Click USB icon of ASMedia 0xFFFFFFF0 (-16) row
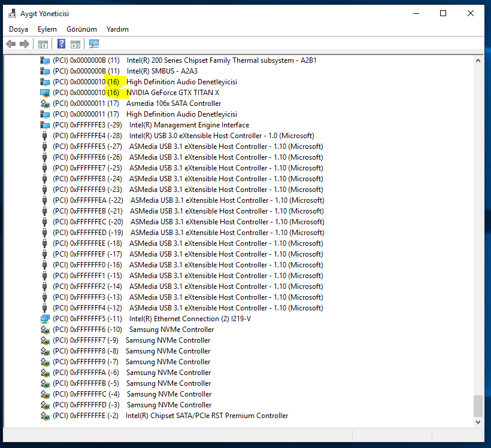This screenshot has height=448, width=491. pos(44,265)
